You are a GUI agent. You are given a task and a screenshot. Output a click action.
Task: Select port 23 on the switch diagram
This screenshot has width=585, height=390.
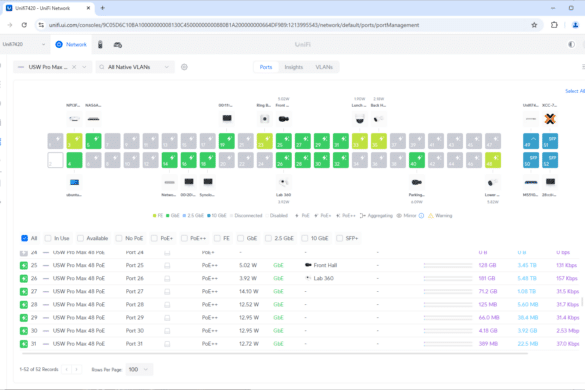(x=265, y=141)
